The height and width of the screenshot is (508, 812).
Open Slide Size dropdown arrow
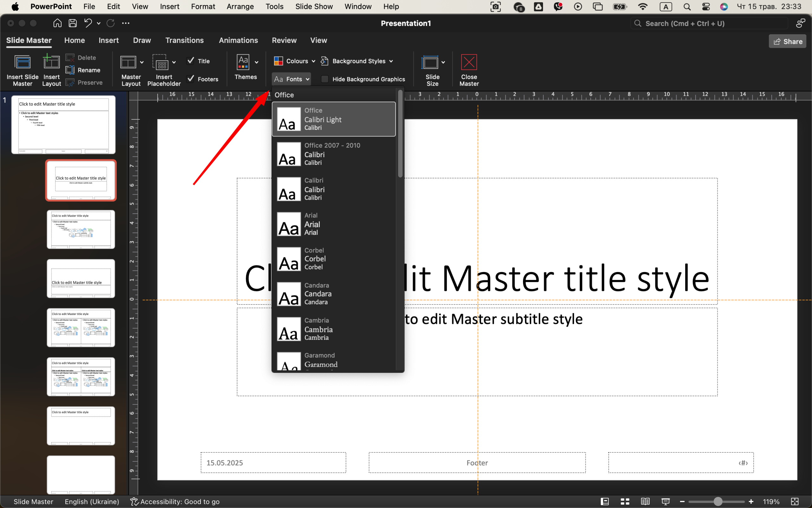point(443,62)
